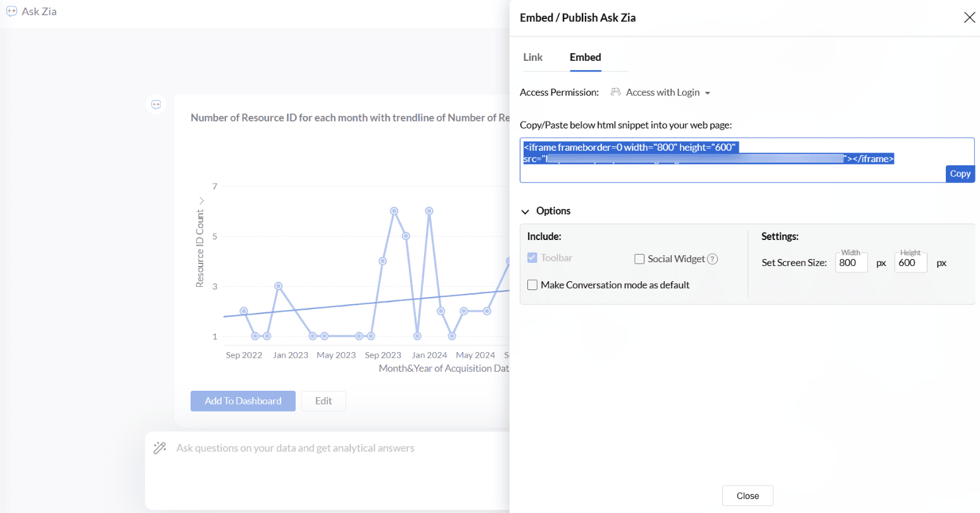This screenshot has width=980, height=513.
Task: Close the Embed / Publish panel with X
Action: [x=969, y=18]
